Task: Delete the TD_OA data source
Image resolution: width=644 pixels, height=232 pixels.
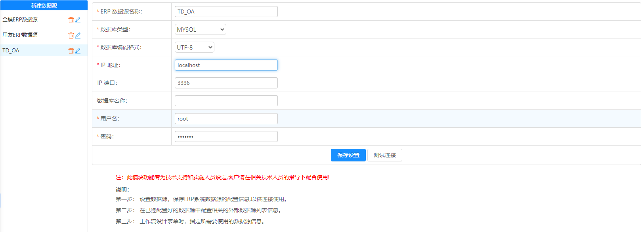Action: pos(71,51)
